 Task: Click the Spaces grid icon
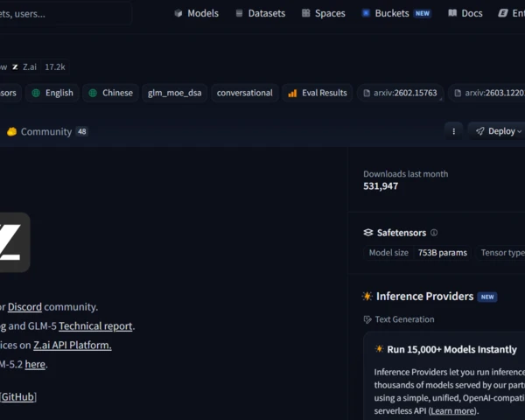(x=305, y=13)
